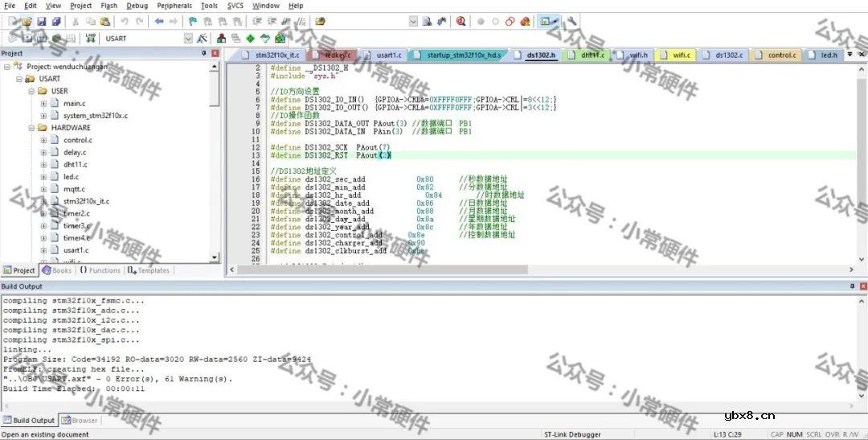
Task: Click the Open file folder icon
Action: click(x=27, y=22)
